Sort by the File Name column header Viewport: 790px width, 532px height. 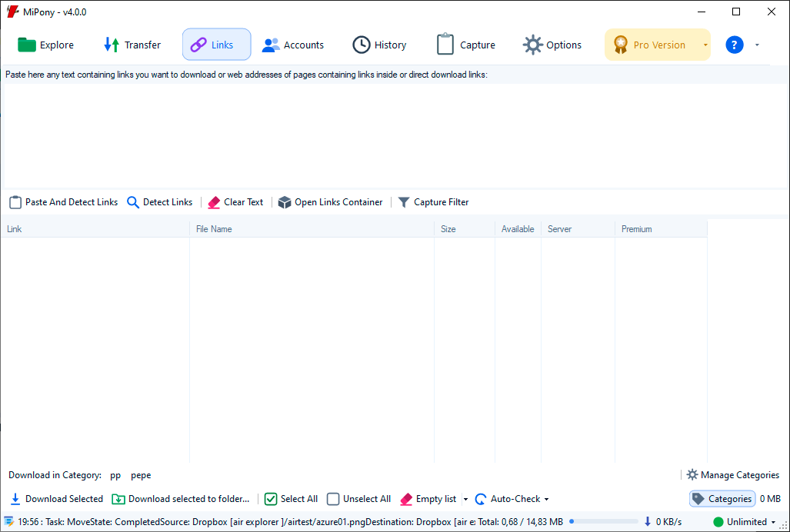click(x=312, y=229)
